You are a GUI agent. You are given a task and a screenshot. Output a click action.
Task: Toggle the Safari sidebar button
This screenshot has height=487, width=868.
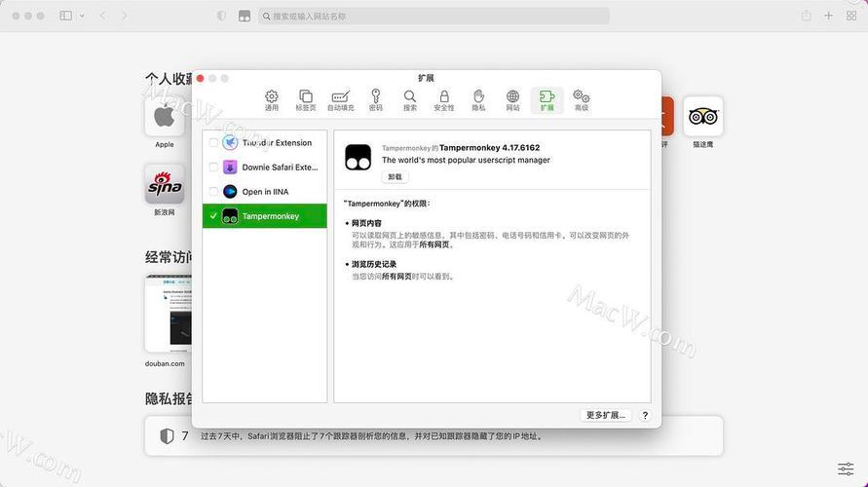[x=66, y=16]
